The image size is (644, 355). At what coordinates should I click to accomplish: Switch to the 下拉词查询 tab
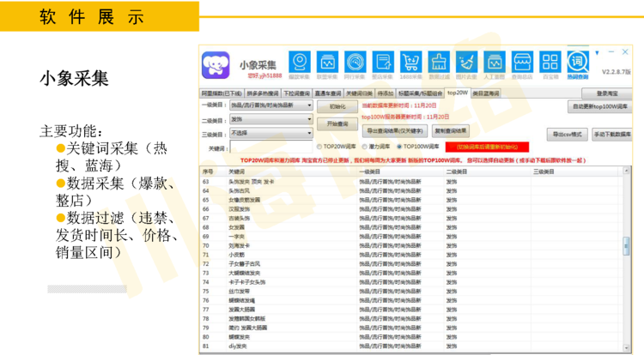click(x=296, y=93)
